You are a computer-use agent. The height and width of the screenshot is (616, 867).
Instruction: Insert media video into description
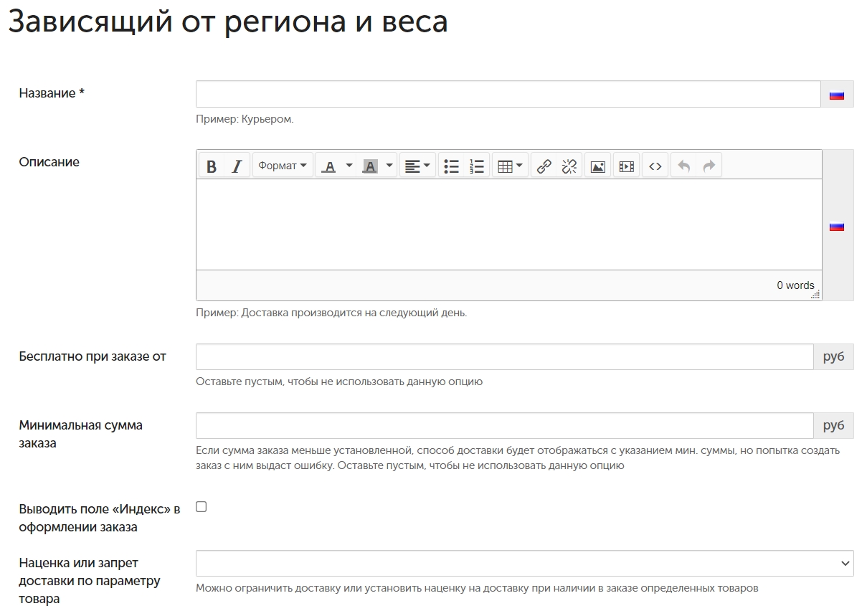pos(626,166)
